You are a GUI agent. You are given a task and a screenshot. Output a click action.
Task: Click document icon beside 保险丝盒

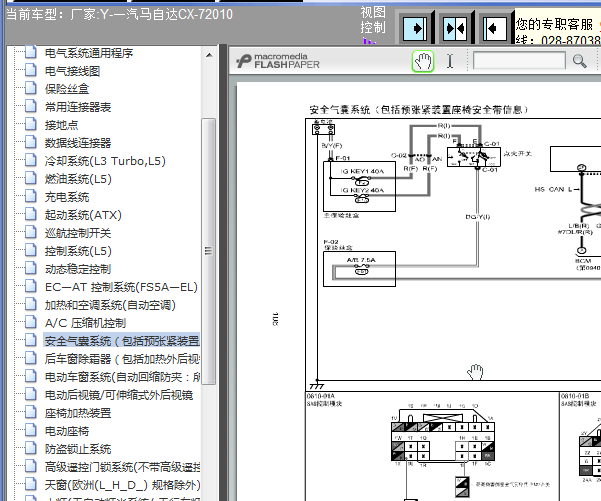(31, 89)
